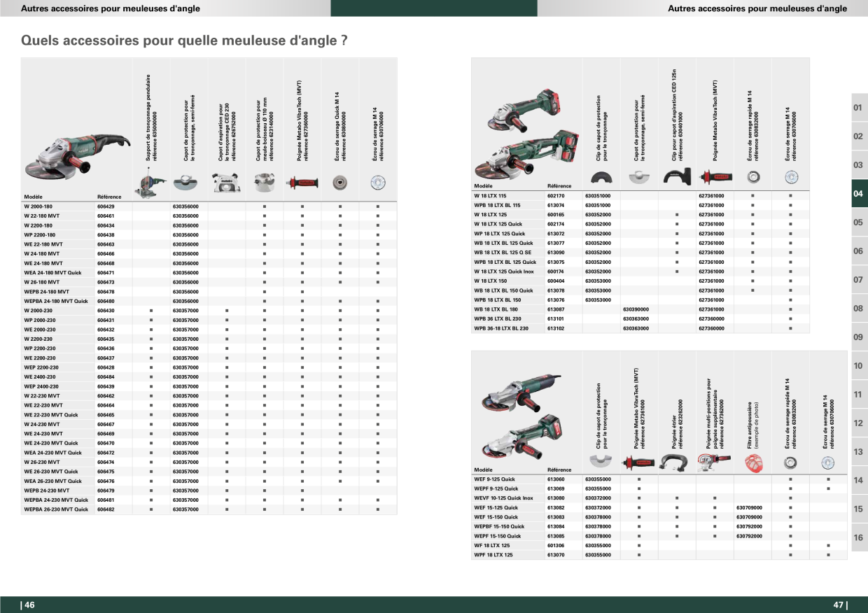Click reference 606429

pos(106,206)
